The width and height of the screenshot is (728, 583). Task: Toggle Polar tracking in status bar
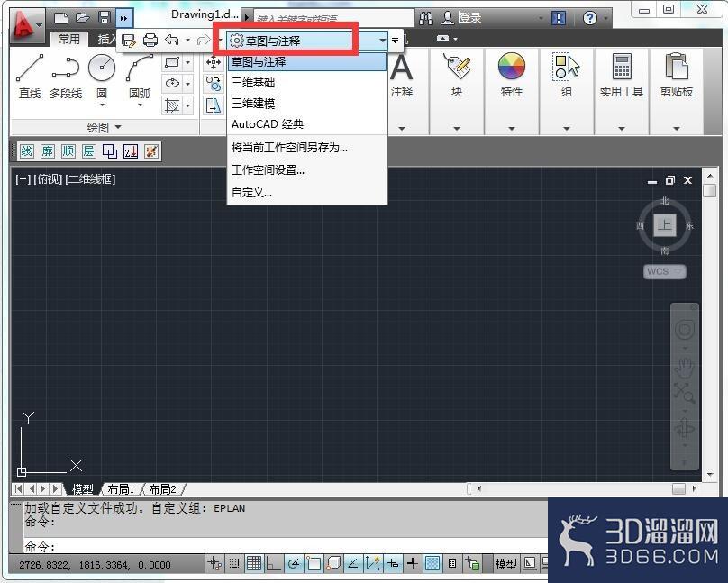tap(294, 563)
